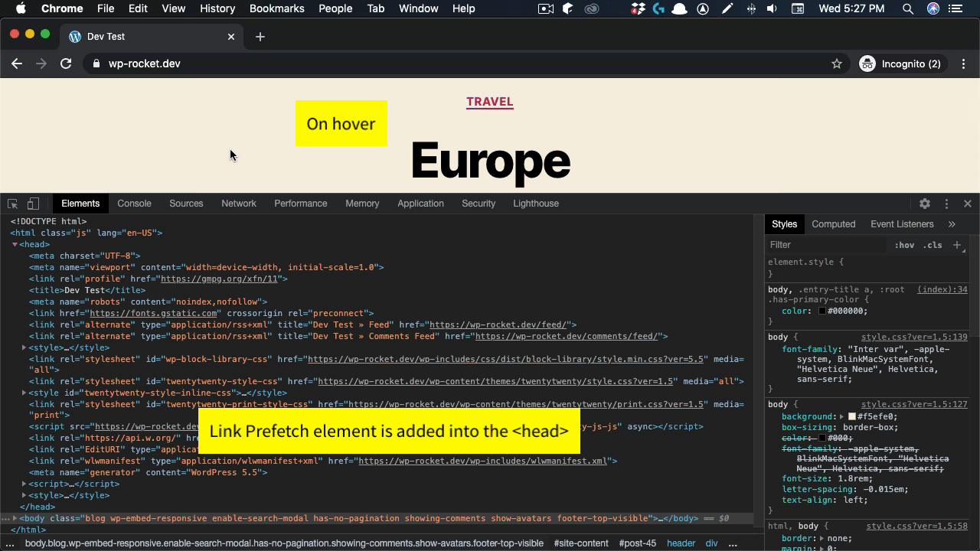Expand the background shorthand property triangle
Viewport: 980px width, 551px height.
(843, 417)
